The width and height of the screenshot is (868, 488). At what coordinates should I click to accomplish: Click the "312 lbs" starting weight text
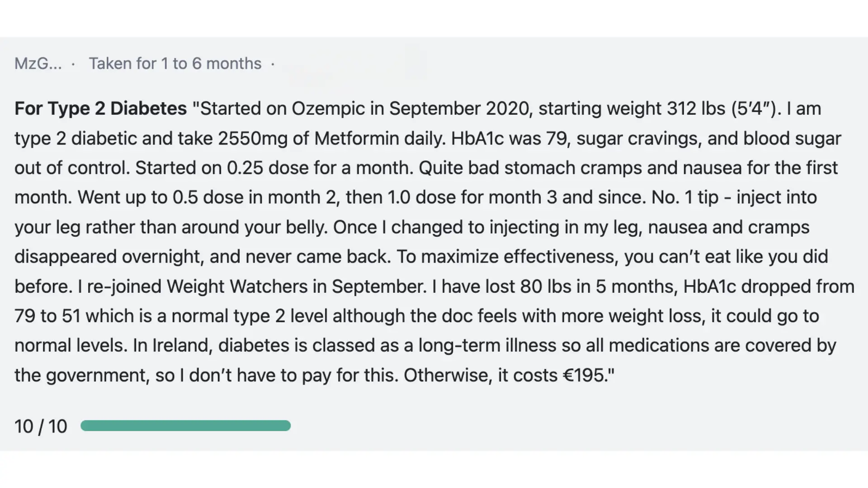pyautogui.click(x=696, y=109)
